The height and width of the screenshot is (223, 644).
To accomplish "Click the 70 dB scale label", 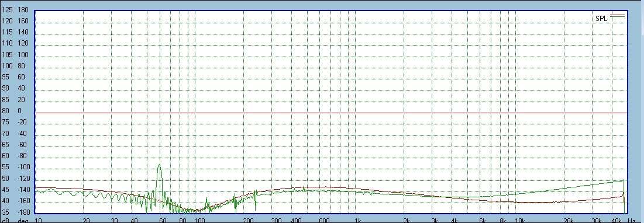I will click(5, 134).
